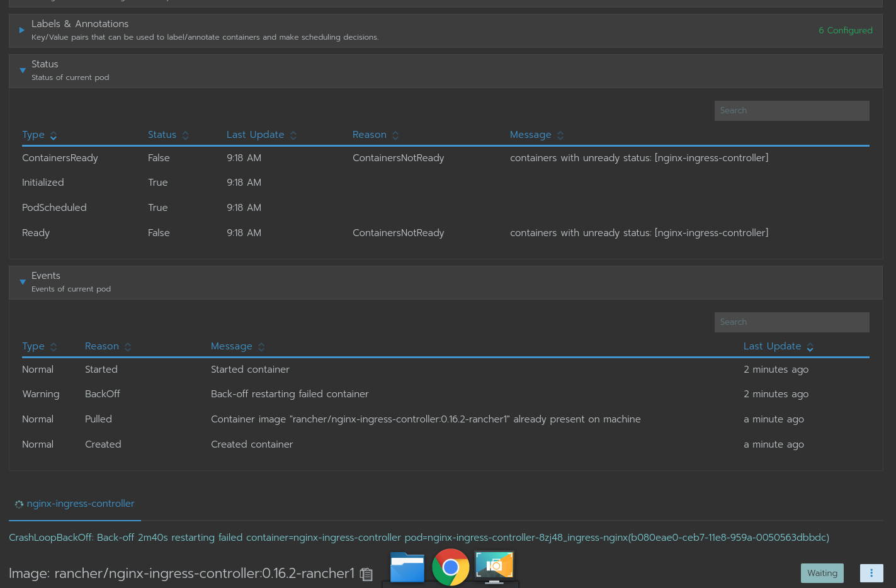Viewport: 896px width, 588px height.
Task: Sort the Reason column in the Status section
Action: coord(395,135)
